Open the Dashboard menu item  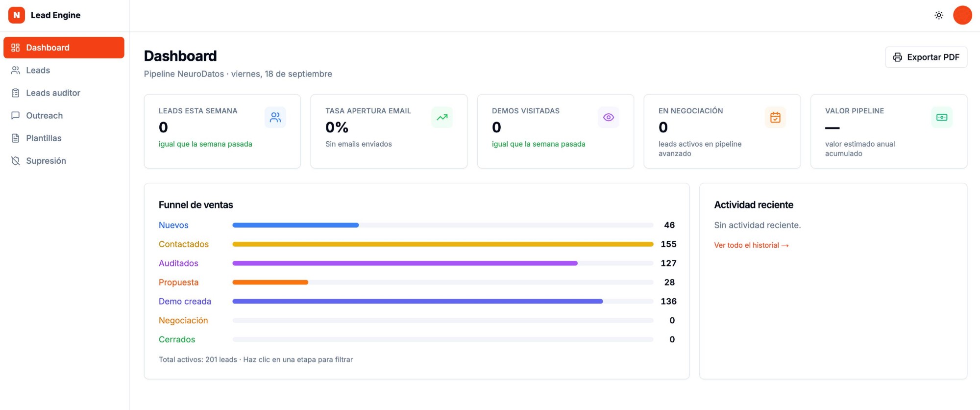(64, 48)
